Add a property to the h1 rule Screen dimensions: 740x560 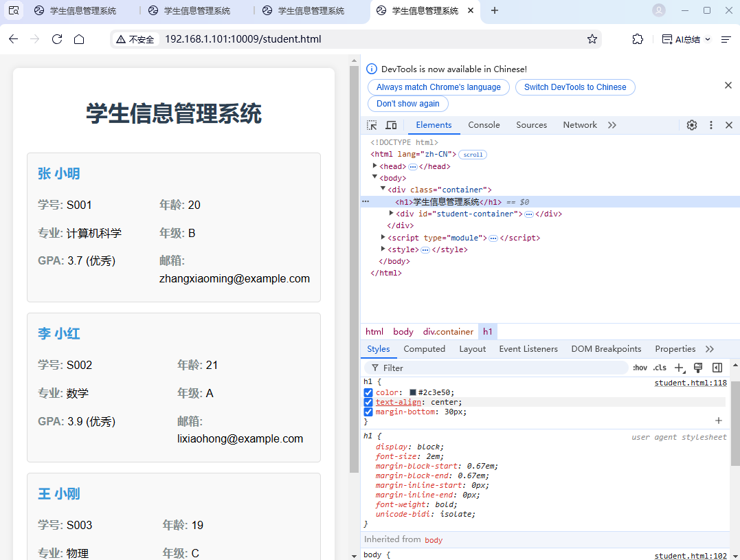pyautogui.click(x=718, y=421)
